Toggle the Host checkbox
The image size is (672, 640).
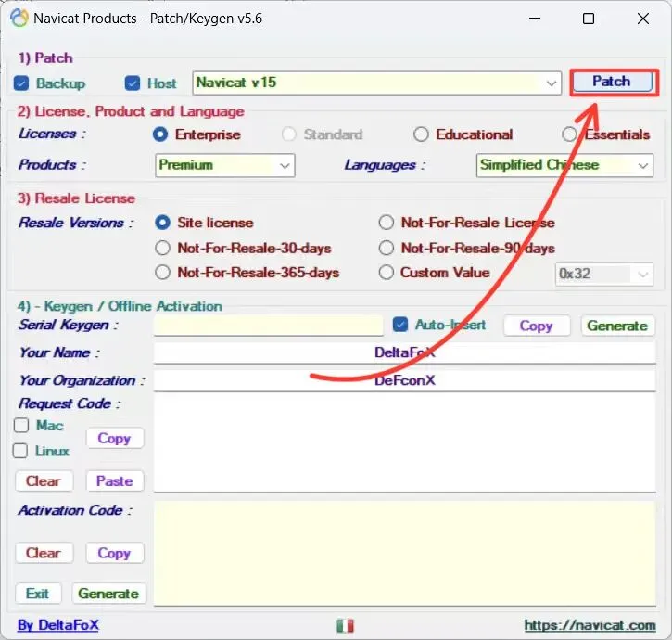tap(132, 83)
